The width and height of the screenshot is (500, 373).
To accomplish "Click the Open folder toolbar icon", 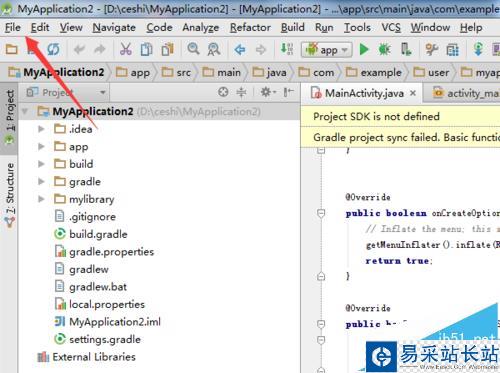I will [12, 50].
